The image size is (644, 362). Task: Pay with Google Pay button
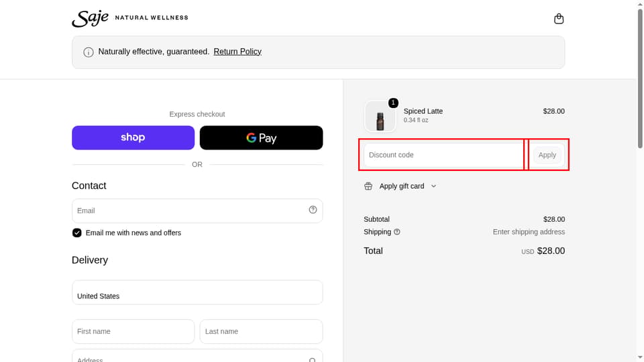tap(261, 137)
